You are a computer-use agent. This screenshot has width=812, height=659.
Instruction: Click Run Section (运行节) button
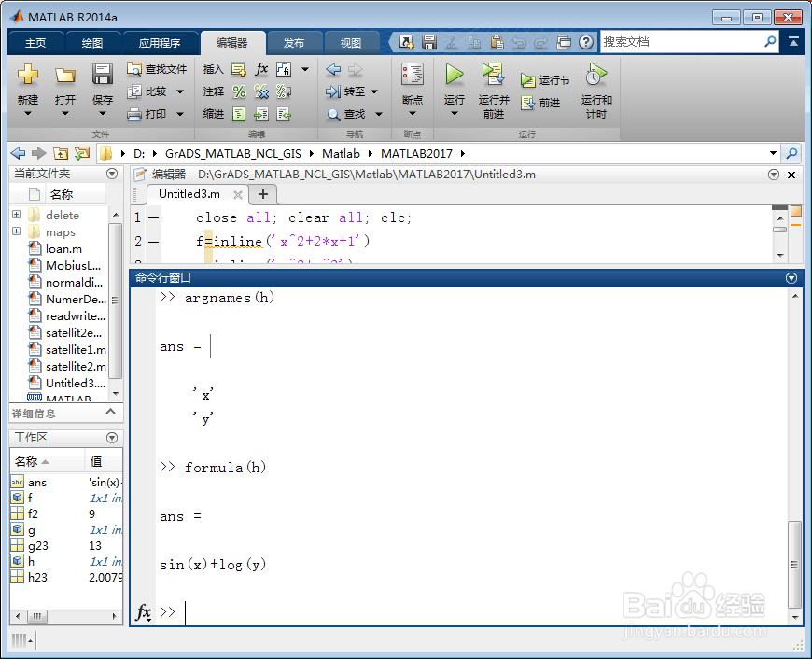pyautogui.click(x=545, y=79)
